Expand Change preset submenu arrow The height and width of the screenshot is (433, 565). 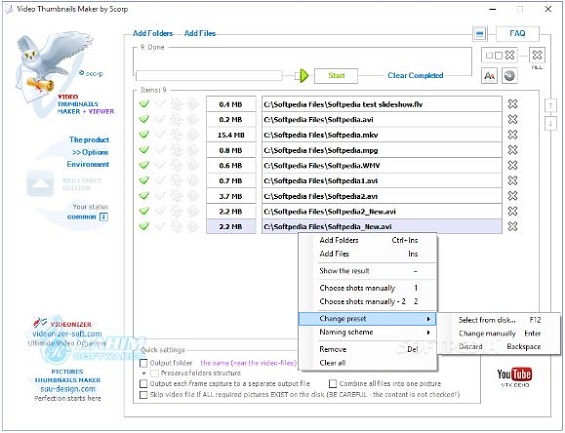click(x=428, y=319)
